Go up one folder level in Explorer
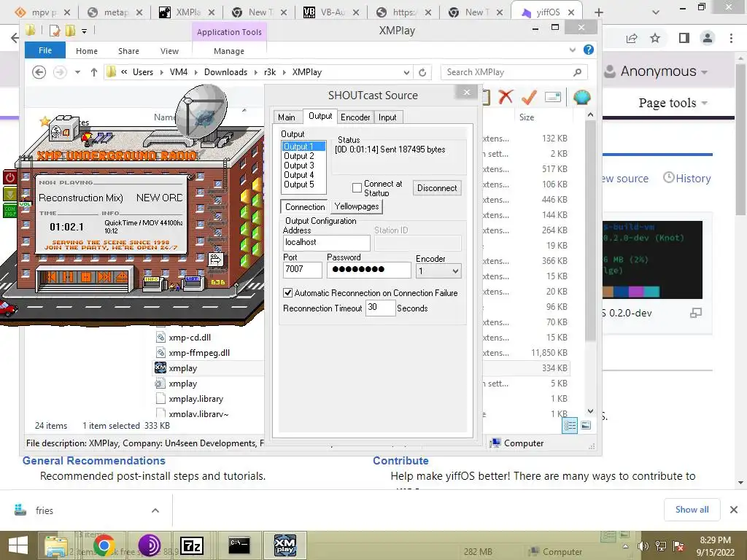 (x=94, y=72)
